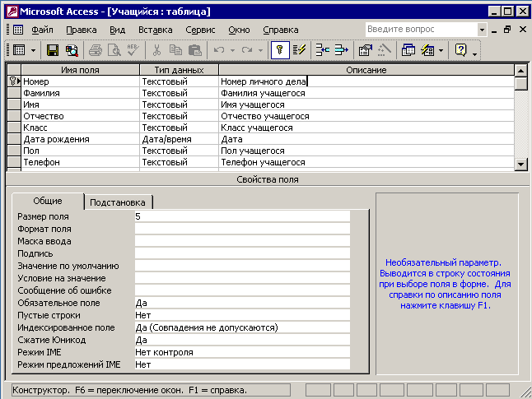Toggle the Primary Key button
This screenshot has width=532, height=399.
tap(280, 50)
